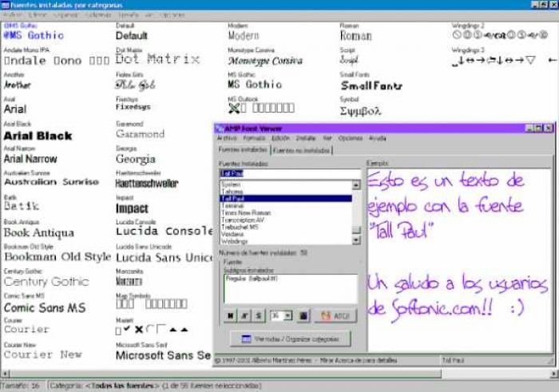Click Ver todas / Organizar categorías button
The image size is (559, 392).
coord(291,339)
